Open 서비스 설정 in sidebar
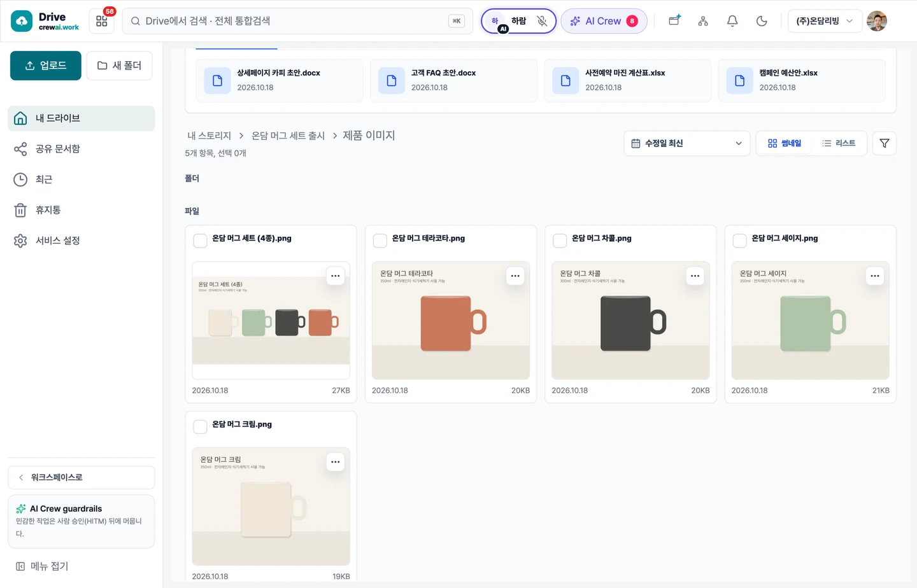This screenshot has width=917, height=588. tap(81, 241)
